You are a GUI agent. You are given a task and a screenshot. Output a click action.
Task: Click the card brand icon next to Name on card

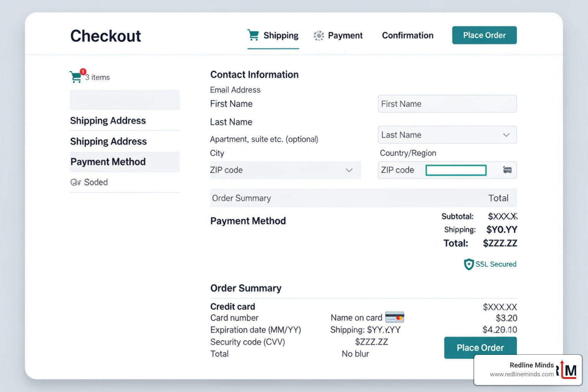click(x=395, y=317)
